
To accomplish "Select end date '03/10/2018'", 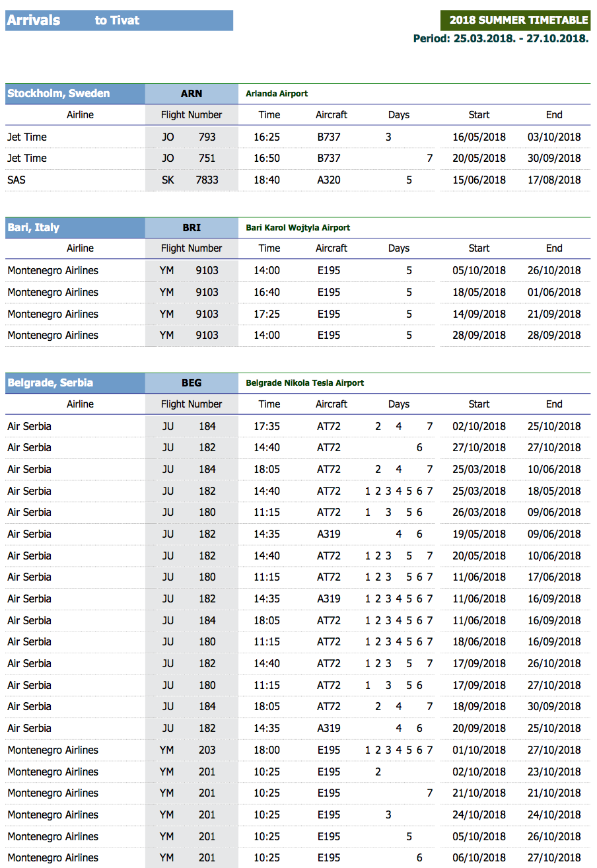I will (x=554, y=137).
